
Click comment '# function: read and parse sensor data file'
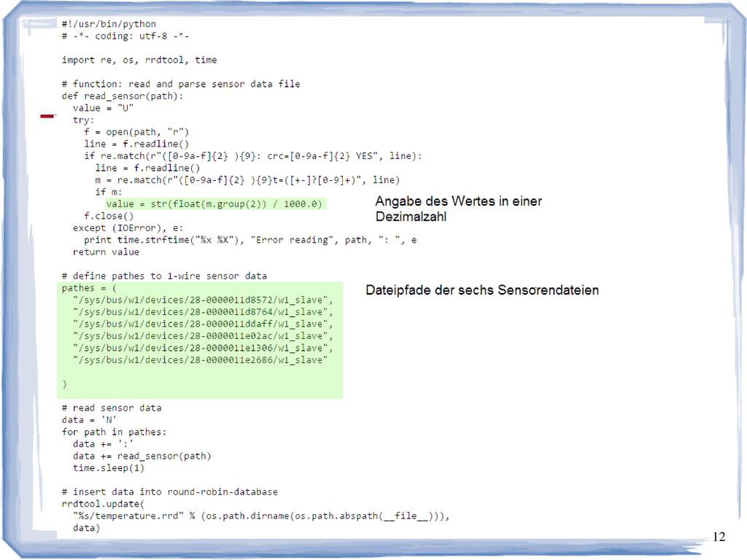point(181,84)
